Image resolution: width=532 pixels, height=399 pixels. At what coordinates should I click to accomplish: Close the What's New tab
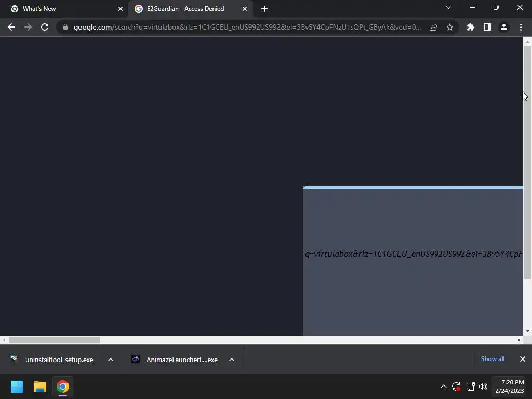point(121,9)
